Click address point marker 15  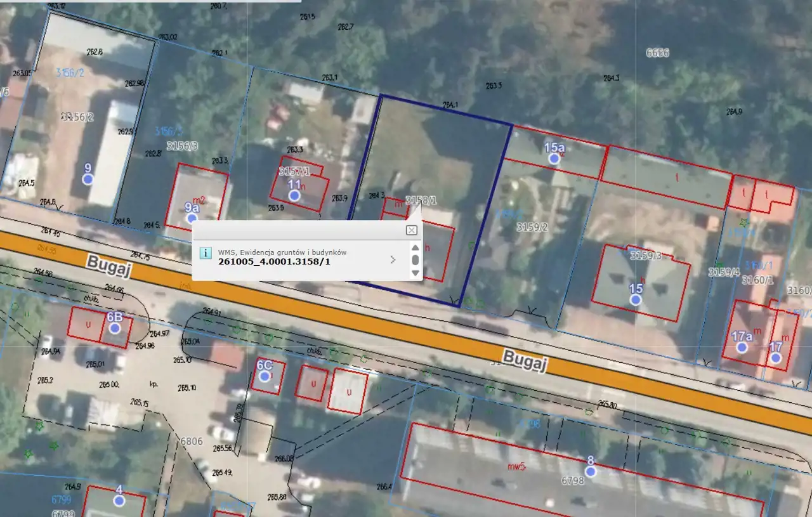(x=636, y=299)
